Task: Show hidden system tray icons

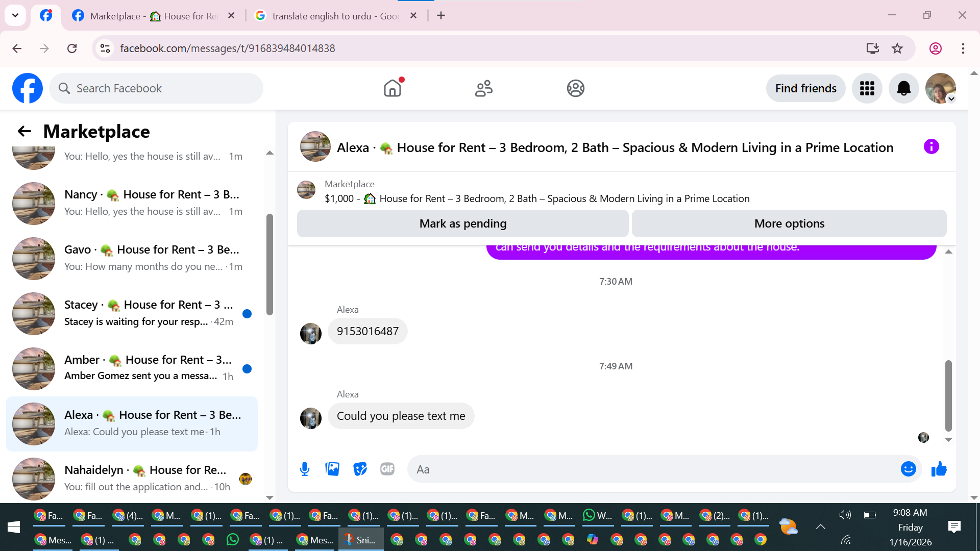Action: tap(820, 527)
